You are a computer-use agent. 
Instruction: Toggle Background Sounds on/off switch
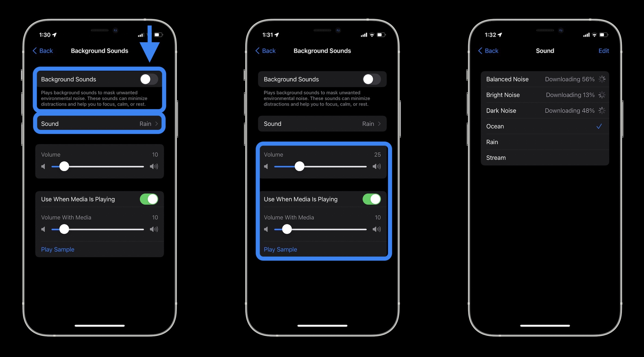(x=149, y=79)
